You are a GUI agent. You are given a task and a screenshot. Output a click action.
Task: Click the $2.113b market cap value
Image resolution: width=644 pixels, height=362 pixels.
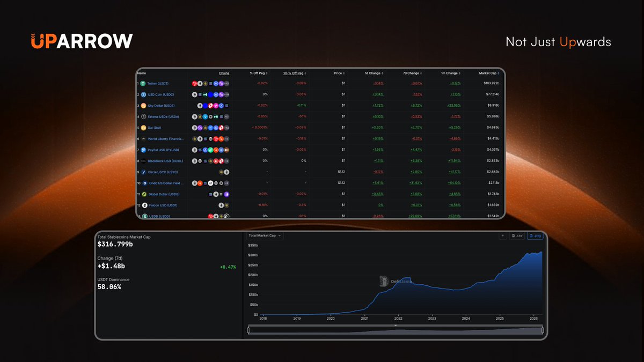(x=494, y=183)
